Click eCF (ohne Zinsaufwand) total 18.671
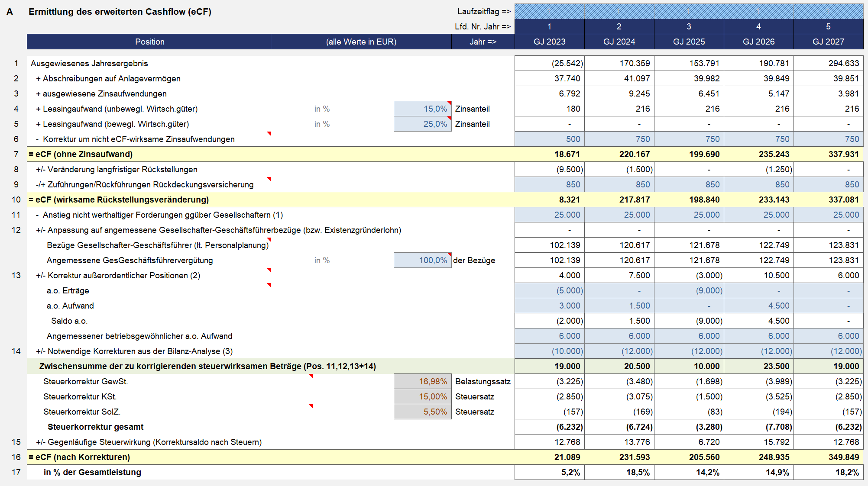The height and width of the screenshot is (486, 868). click(549, 154)
